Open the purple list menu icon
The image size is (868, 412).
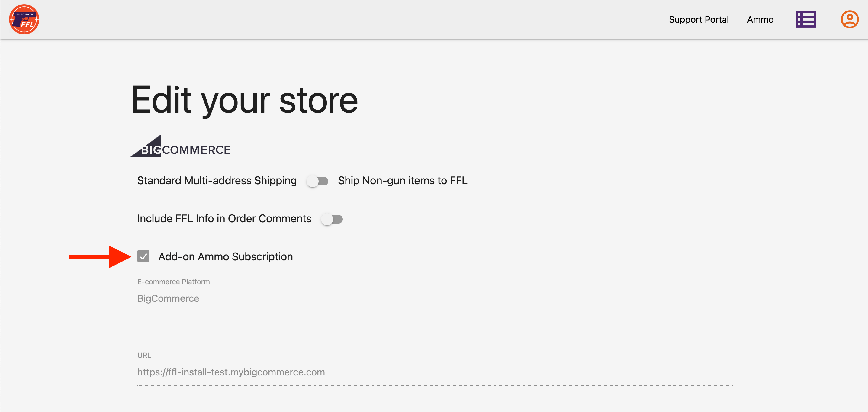pyautogui.click(x=805, y=19)
